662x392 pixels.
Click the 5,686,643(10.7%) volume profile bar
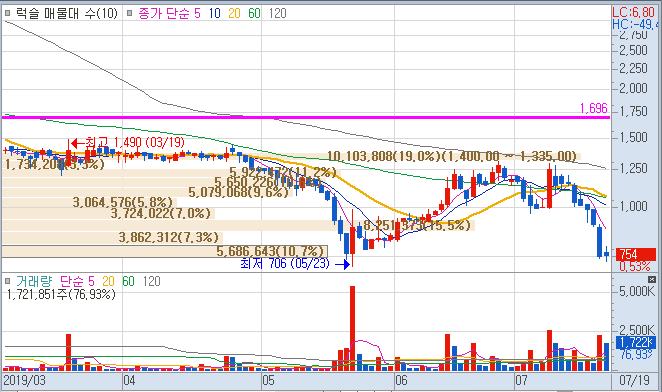[x=165, y=251]
